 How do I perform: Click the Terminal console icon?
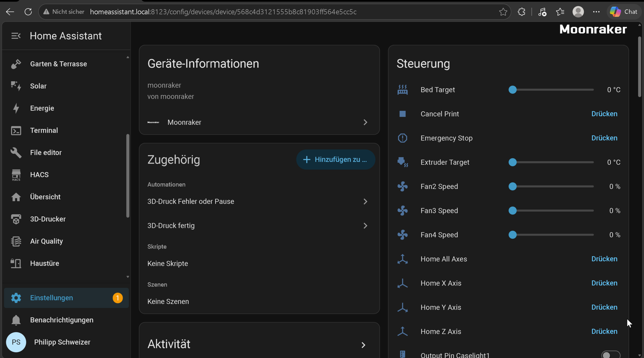click(16, 130)
